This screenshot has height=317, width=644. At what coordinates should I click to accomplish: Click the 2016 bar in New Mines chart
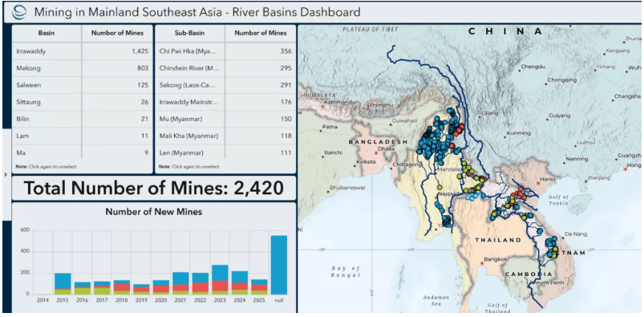[x=83, y=288]
